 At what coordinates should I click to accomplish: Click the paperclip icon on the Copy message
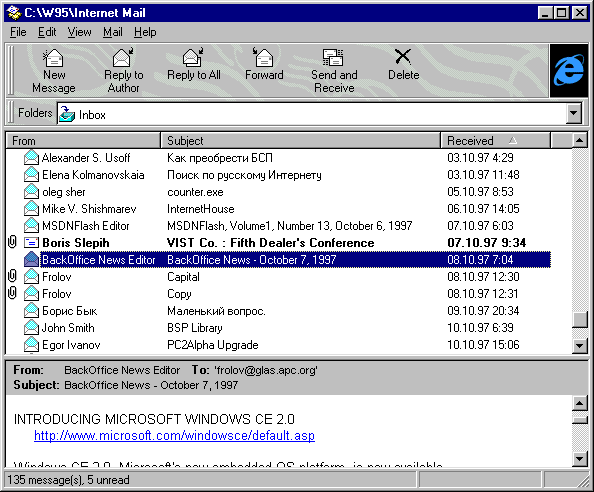pyautogui.click(x=12, y=293)
